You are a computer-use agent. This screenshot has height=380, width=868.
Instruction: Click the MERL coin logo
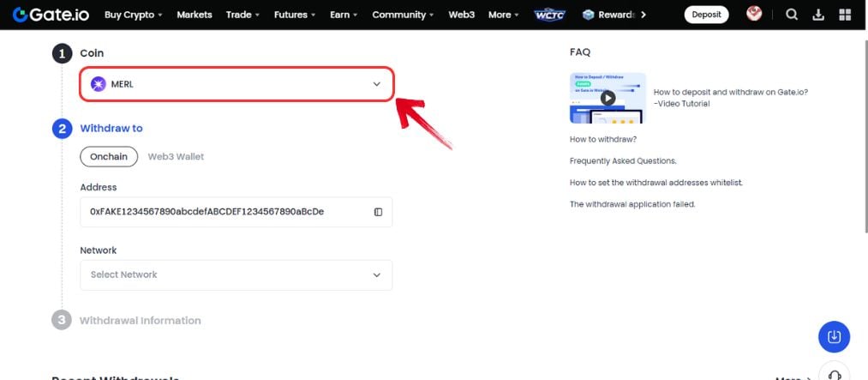point(99,84)
